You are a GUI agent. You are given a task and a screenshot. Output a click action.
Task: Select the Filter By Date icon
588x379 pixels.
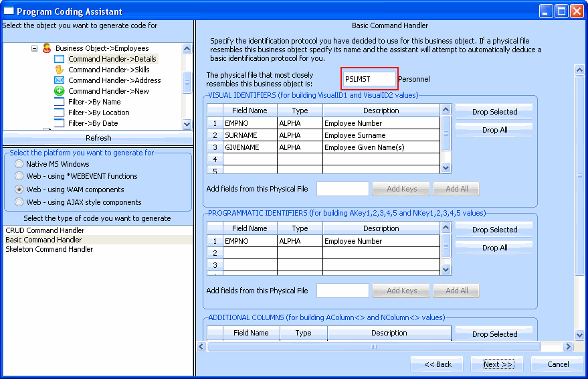pos(59,123)
